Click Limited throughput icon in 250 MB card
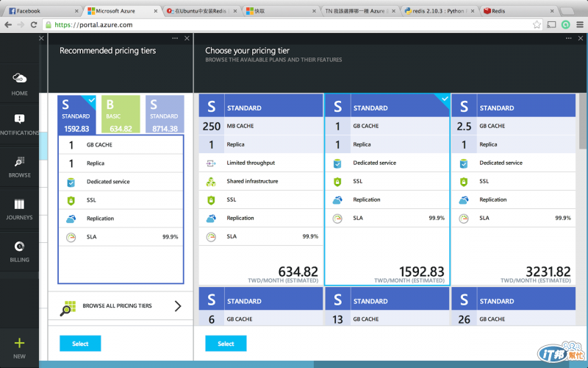This screenshot has height=368, width=588. pos(211,163)
